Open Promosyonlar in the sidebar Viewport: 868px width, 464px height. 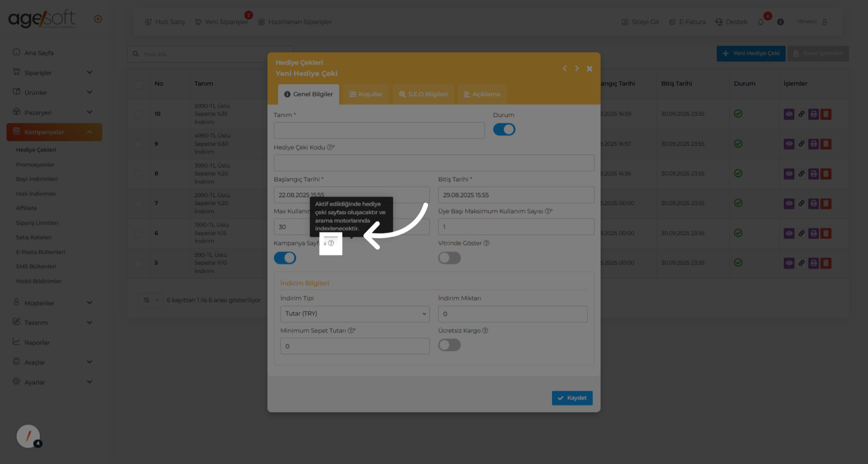pos(35,164)
